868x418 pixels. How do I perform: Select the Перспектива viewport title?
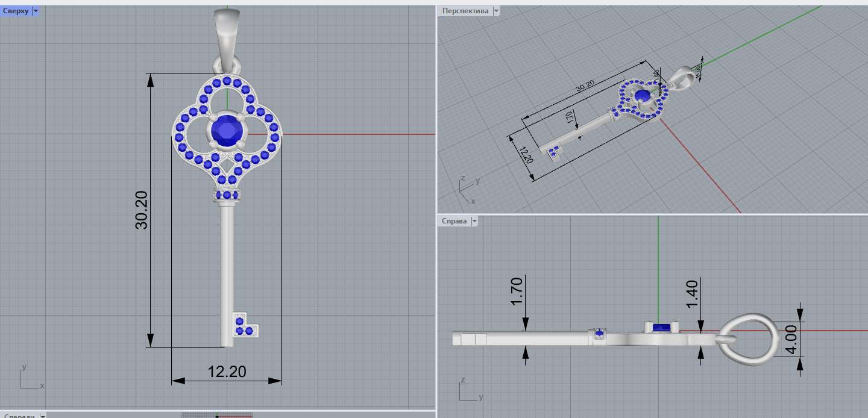(x=465, y=11)
